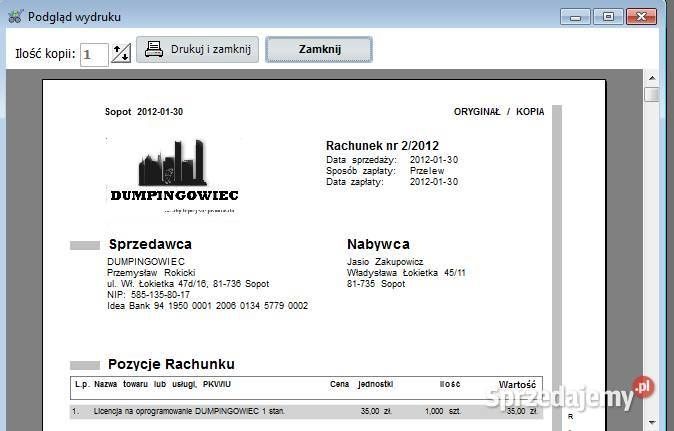
Task: Click the 'Nabywca' heading
Action: coord(378,244)
